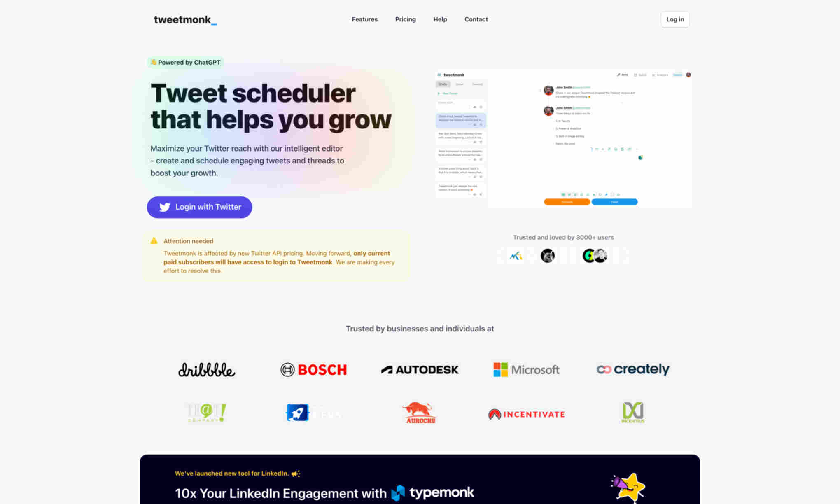Click the Features menu item
Image resolution: width=840 pixels, height=504 pixels.
click(364, 19)
